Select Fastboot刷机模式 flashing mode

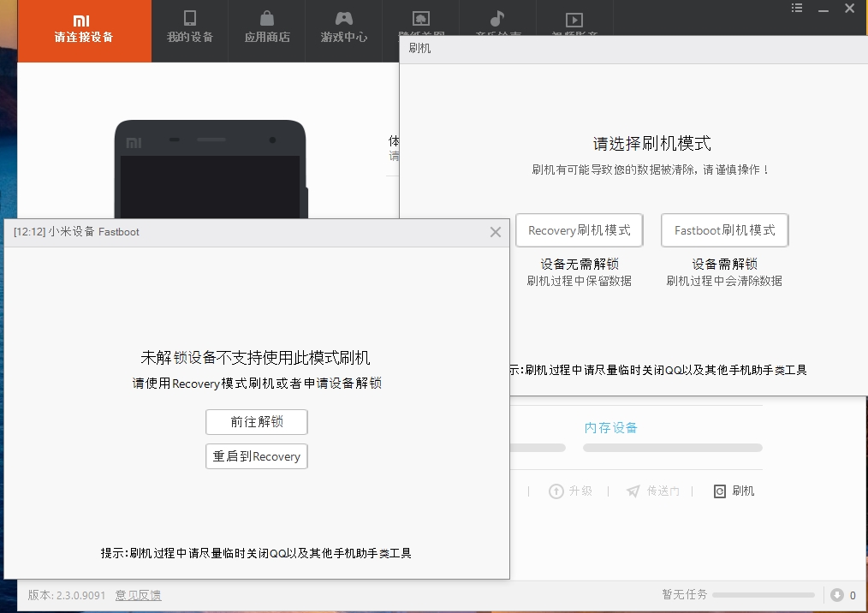pyautogui.click(x=724, y=230)
